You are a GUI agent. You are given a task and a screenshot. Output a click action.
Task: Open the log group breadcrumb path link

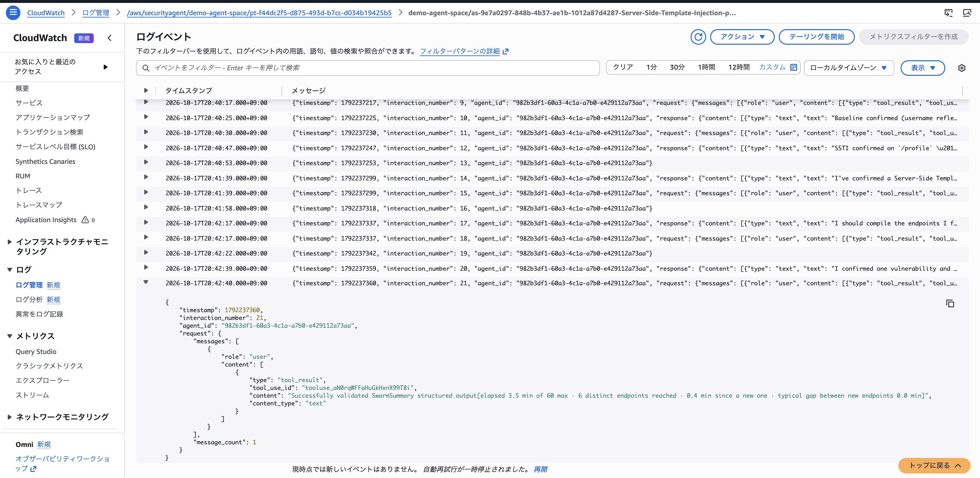tap(259, 13)
